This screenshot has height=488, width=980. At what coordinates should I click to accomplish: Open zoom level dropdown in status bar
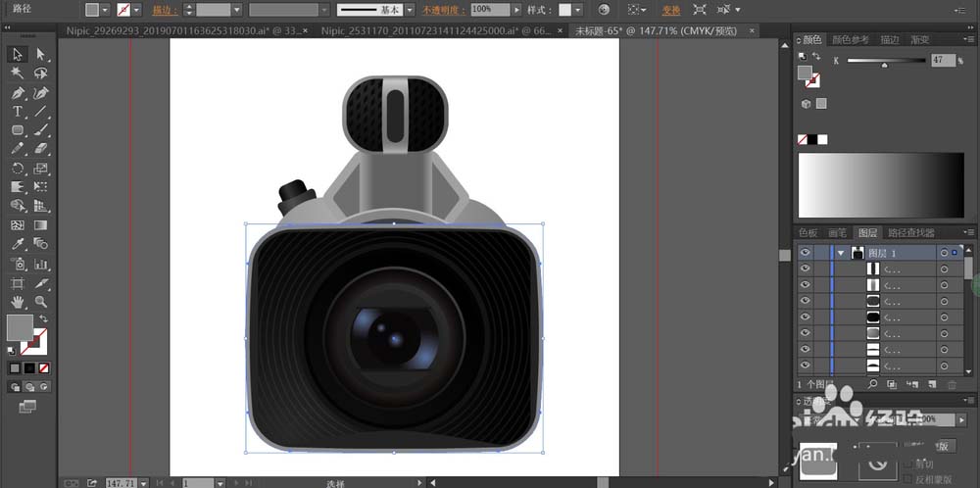click(x=144, y=483)
